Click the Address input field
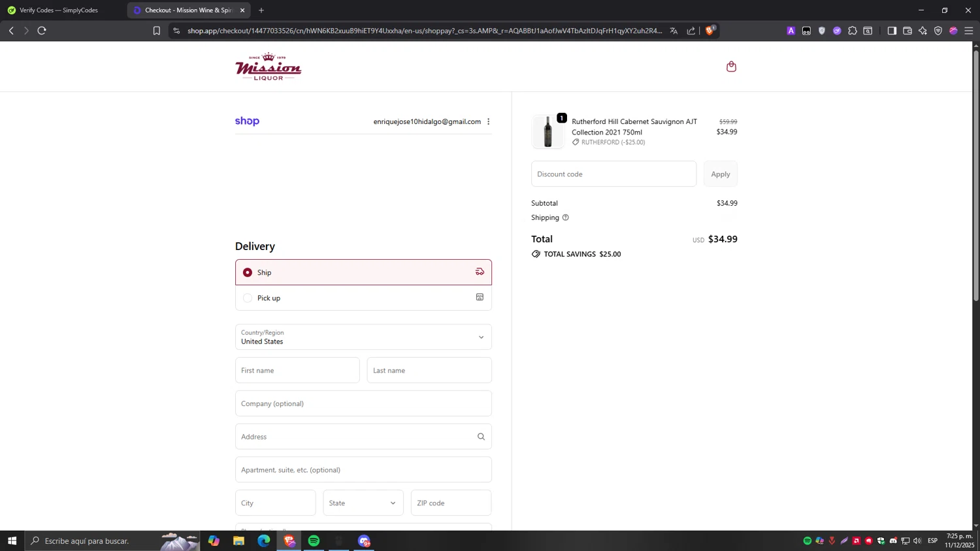Viewport: 980px width, 551px height. pyautogui.click(x=363, y=437)
